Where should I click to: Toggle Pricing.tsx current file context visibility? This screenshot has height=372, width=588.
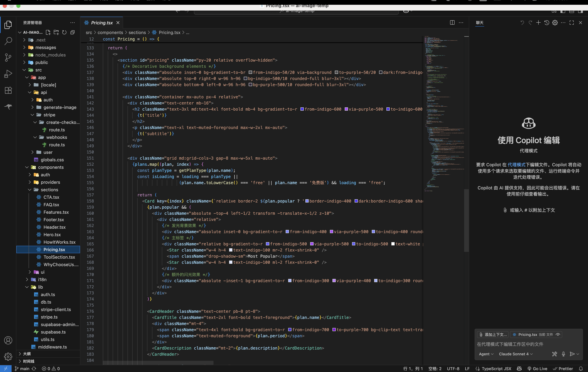tap(558, 334)
